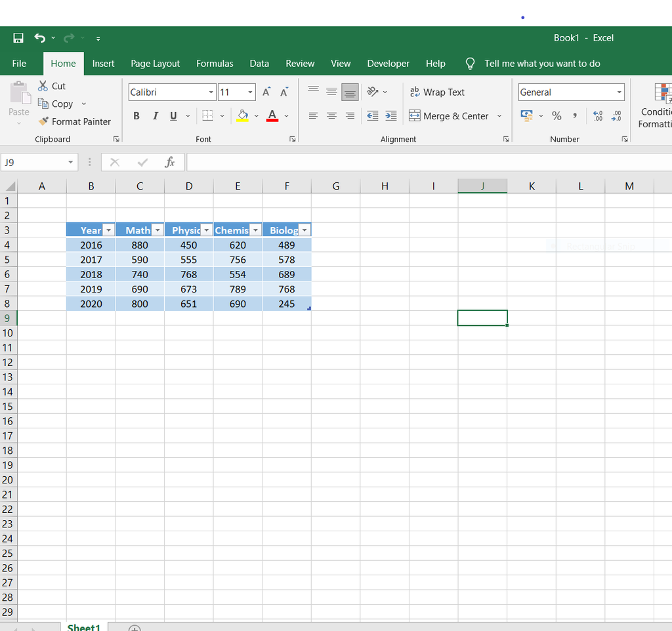Open the Math column filter dropdown
672x631 pixels.
[157, 230]
